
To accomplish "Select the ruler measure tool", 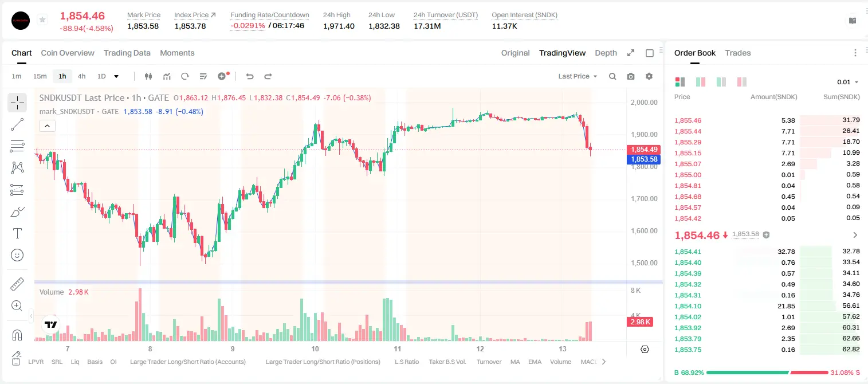I will pyautogui.click(x=17, y=284).
